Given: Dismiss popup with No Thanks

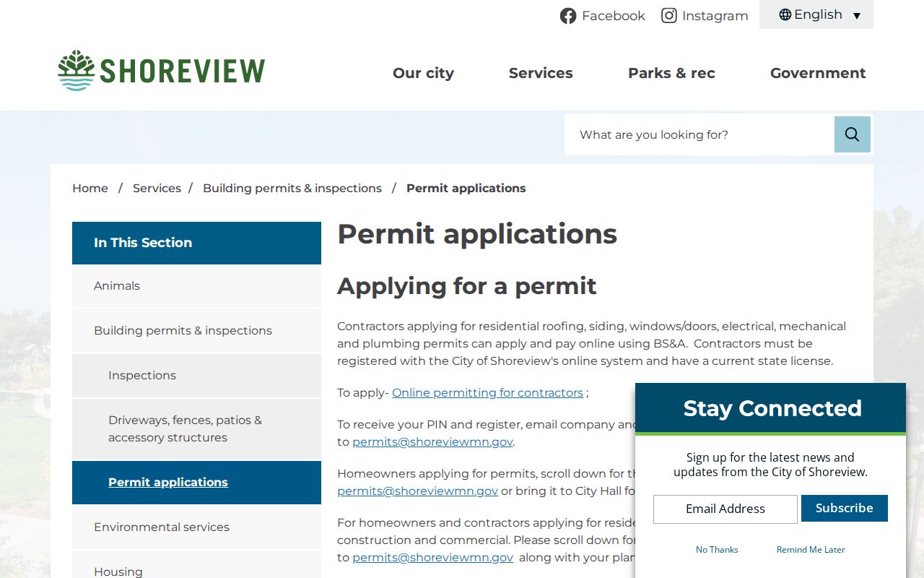Looking at the screenshot, I should pos(717,549).
